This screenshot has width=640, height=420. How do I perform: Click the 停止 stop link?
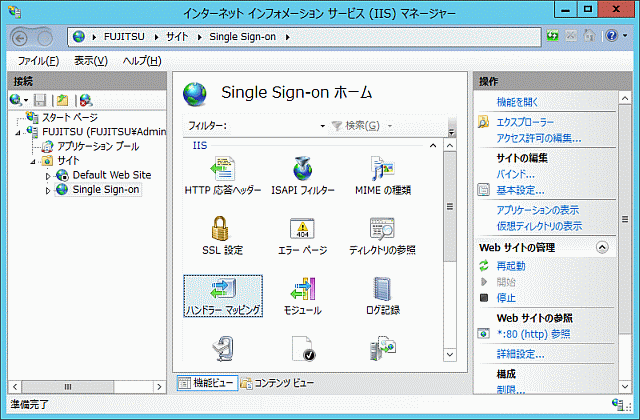507,297
